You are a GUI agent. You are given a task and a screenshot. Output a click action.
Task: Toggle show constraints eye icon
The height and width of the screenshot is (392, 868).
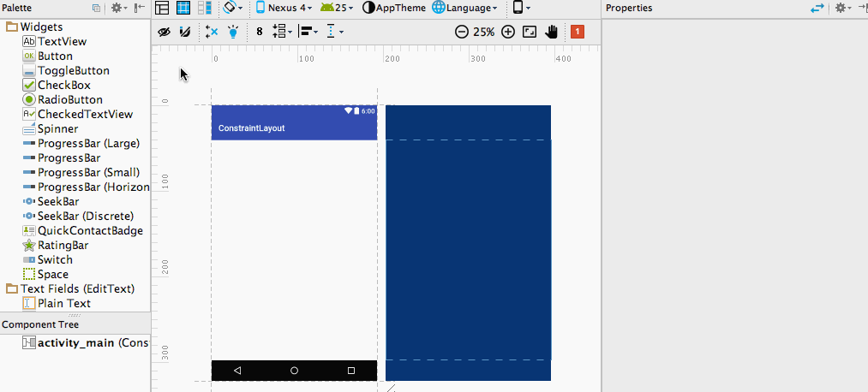click(x=164, y=32)
